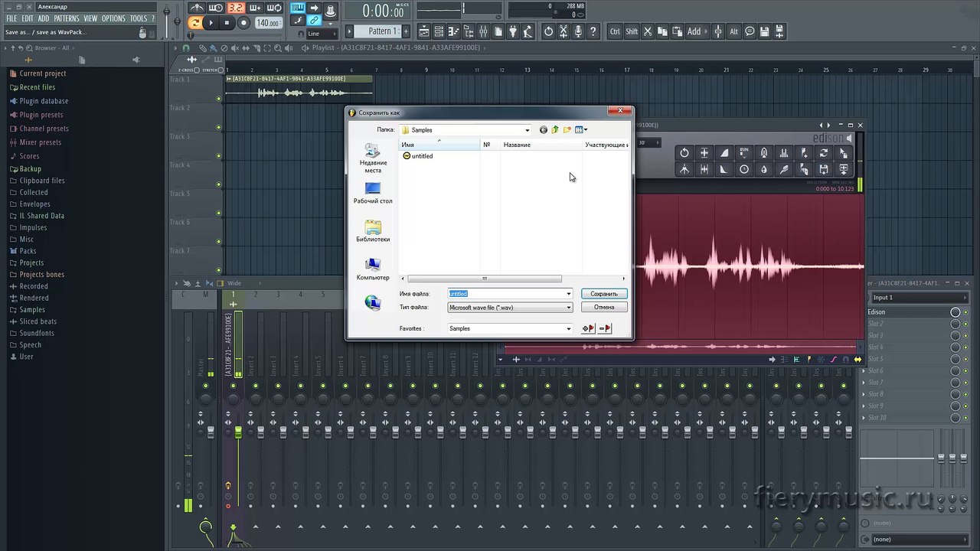Sort by Имя column header

point(439,145)
